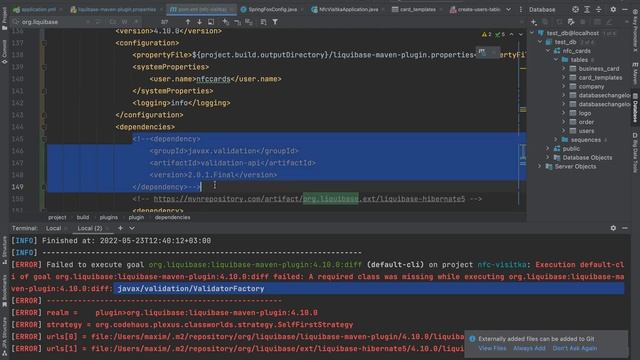Image resolution: width=640 pixels, height=360 pixels.
Task: Hide the Database tool window
Action: coord(625,9)
